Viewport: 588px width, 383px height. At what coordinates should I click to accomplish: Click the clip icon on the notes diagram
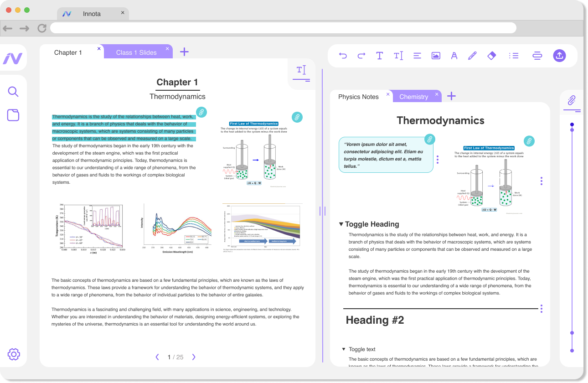tap(529, 141)
